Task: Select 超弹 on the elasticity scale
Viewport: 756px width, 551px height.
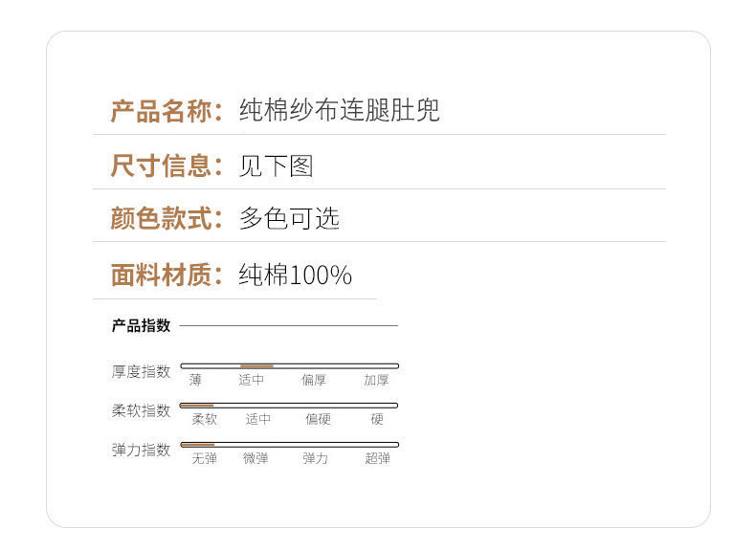Action: tap(377, 459)
